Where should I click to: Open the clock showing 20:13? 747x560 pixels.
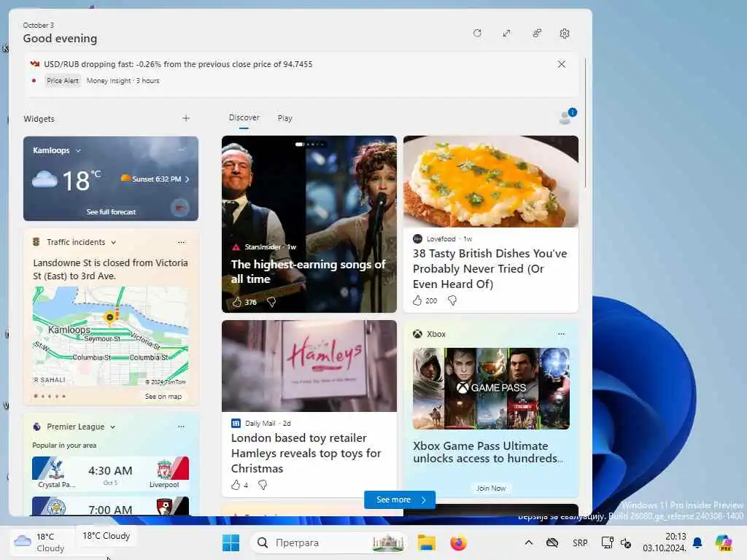[664, 542]
